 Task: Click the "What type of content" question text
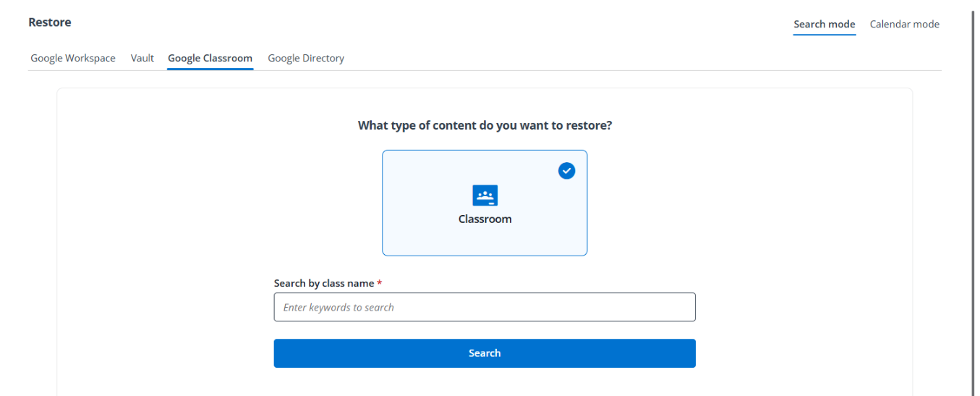point(485,125)
